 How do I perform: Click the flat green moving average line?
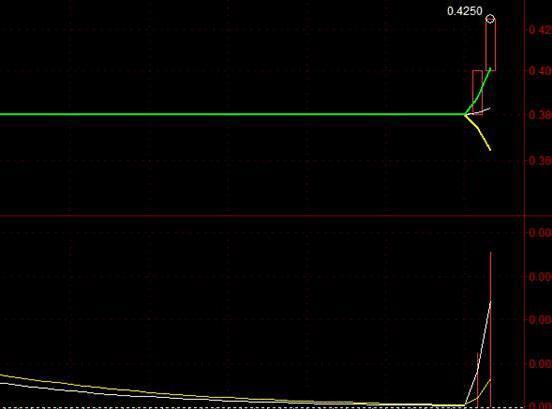tap(232, 114)
